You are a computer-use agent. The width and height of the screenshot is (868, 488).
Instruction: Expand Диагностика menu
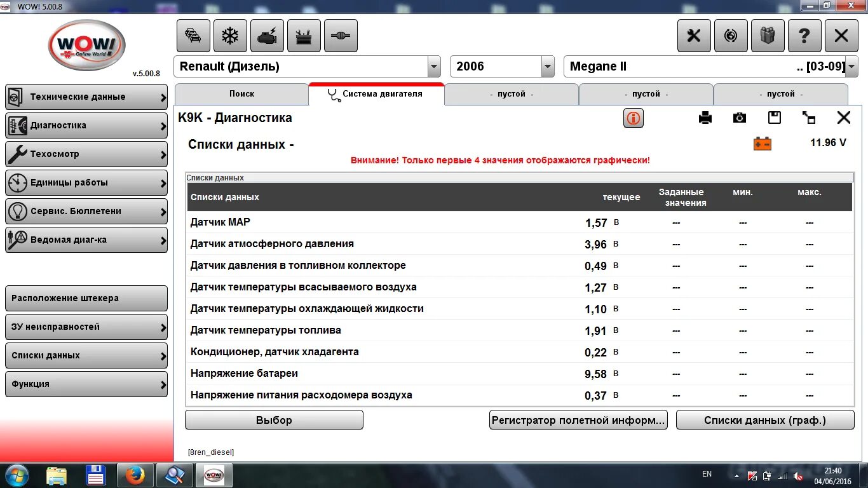point(86,126)
